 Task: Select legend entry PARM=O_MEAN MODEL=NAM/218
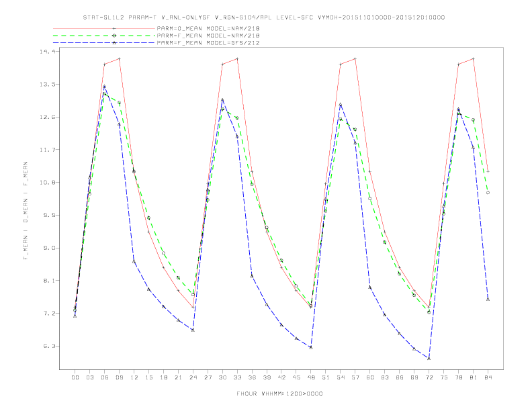tap(208, 28)
